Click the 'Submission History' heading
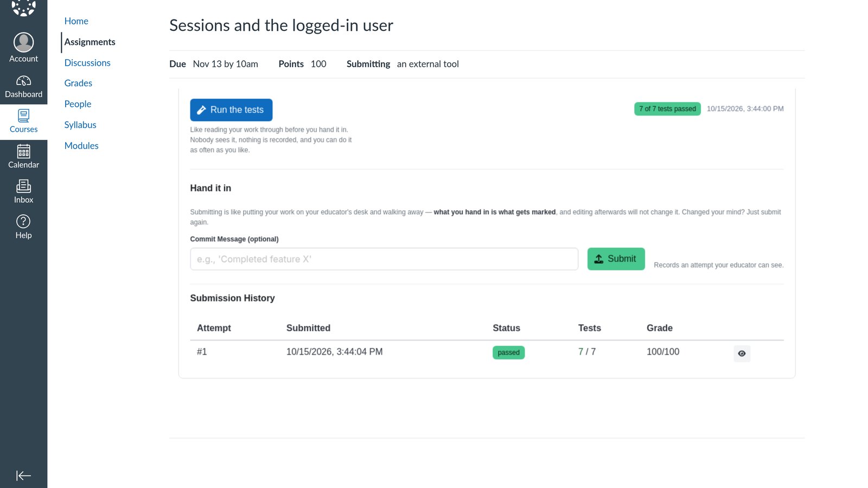 [x=232, y=298]
